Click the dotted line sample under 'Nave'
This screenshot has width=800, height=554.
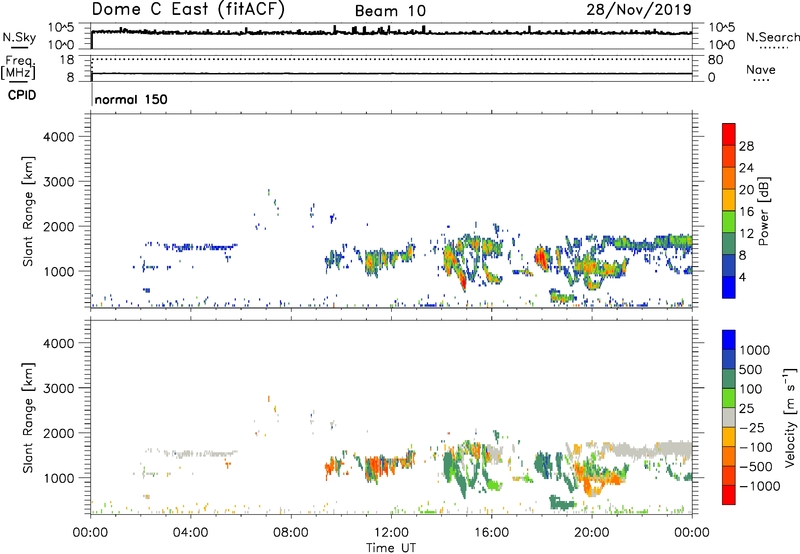761,80
